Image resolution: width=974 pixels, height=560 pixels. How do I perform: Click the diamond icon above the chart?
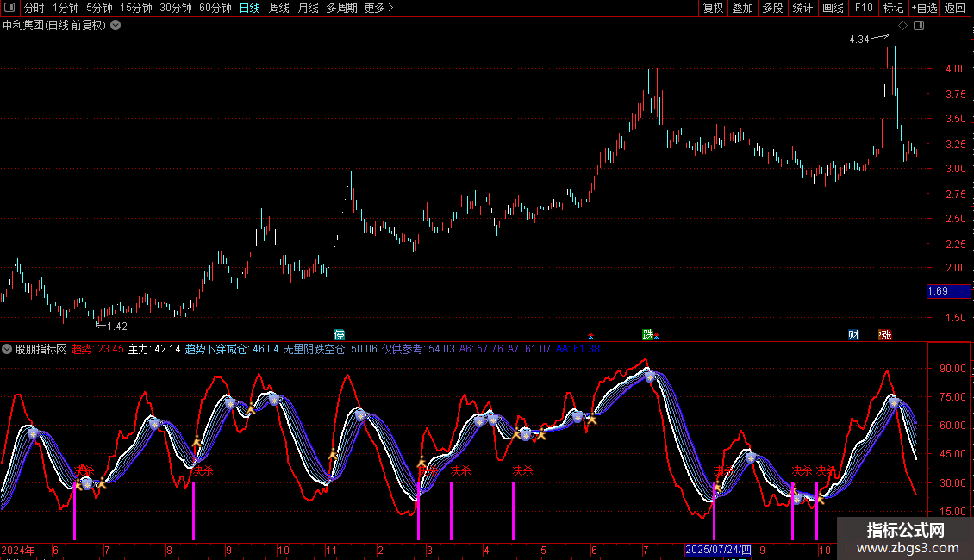pyautogui.click(x=903, y=26)
